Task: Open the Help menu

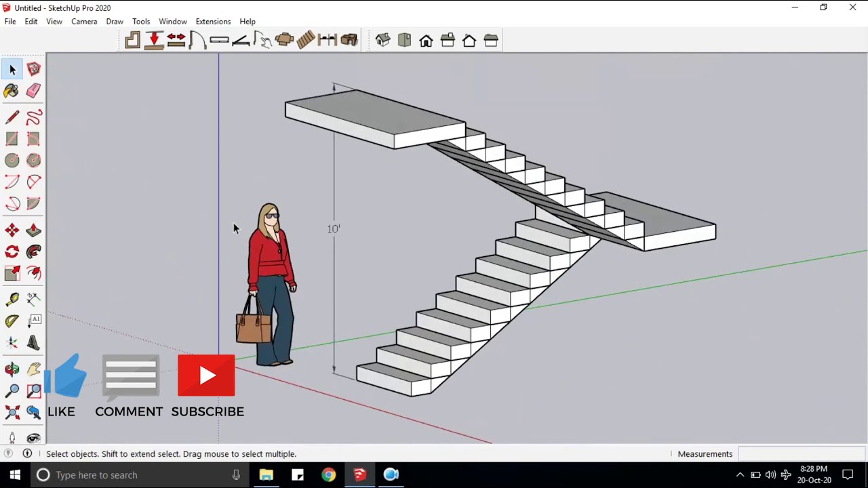Action: point(248,22)
